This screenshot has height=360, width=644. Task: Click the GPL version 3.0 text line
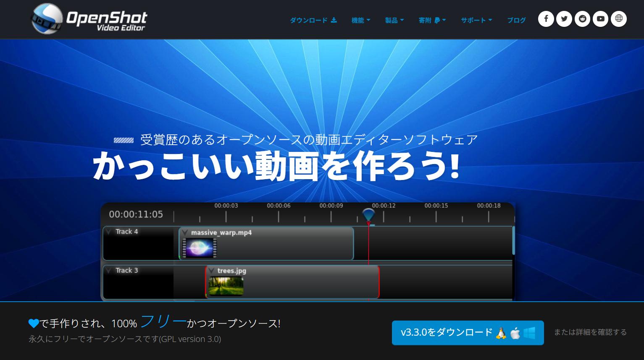pos(125,339)
